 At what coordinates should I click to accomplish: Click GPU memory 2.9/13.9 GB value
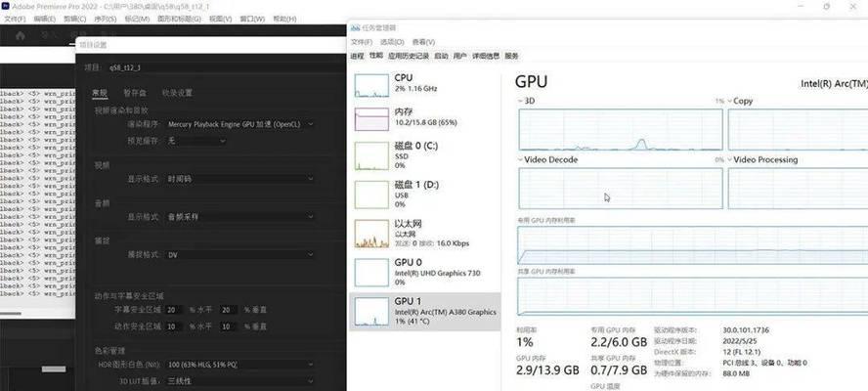click(x=547, y=369)
